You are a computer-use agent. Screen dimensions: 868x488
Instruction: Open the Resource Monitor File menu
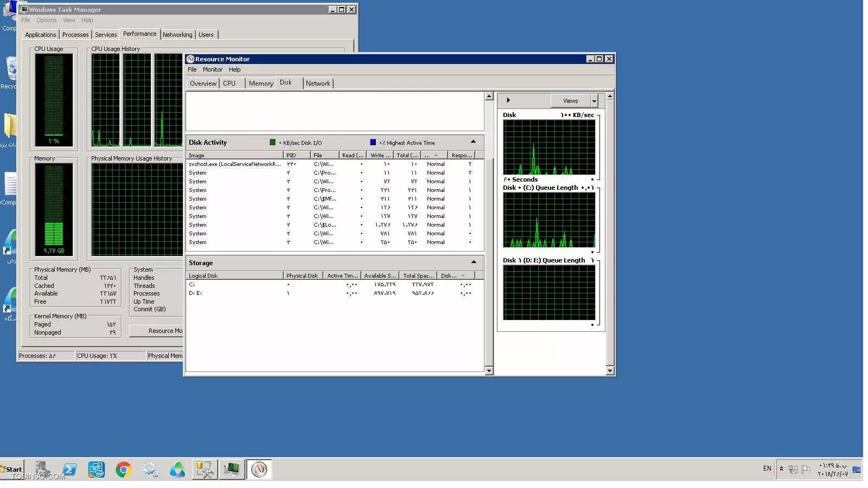192,69
